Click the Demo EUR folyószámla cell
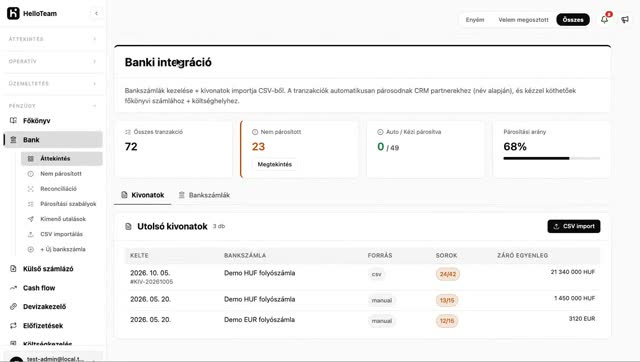640x362 pixels. [259, 320]
